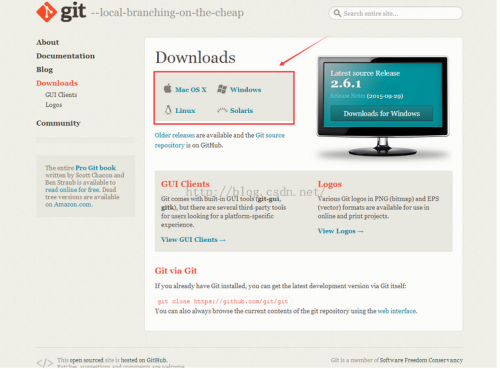Go to the Blog section
Image resolution: width=500 pixels, height=369 pixels.
tap(45, 70)
